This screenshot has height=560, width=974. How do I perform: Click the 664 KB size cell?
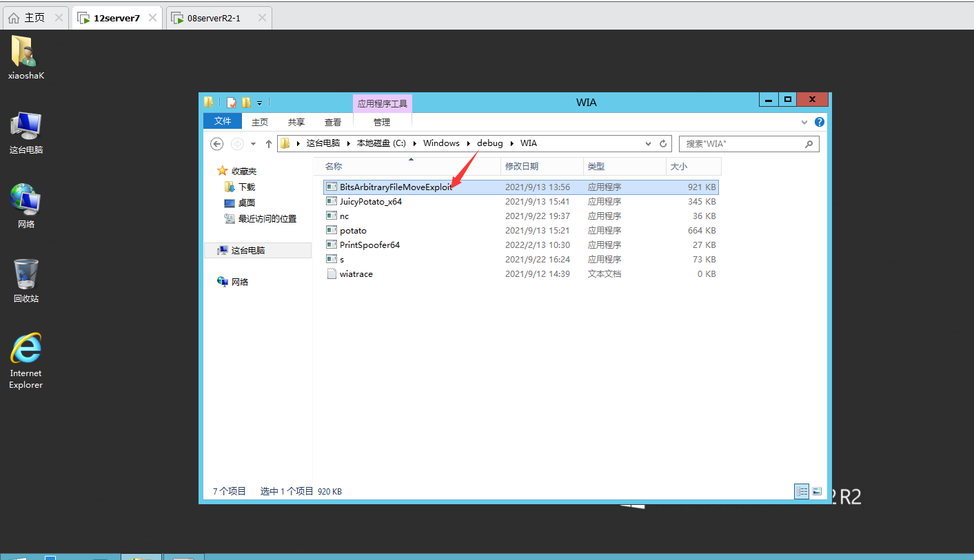click(702, 230)
